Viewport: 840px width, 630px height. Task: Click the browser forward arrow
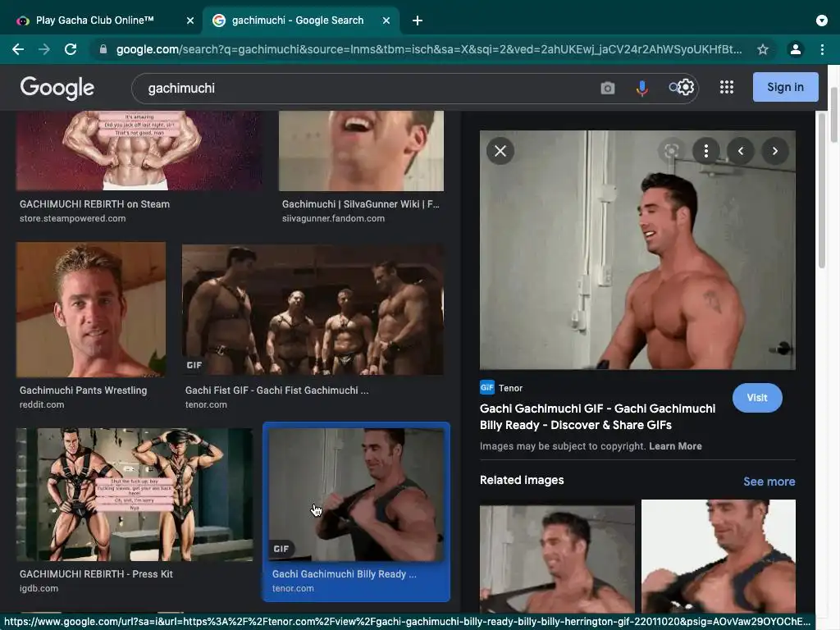coord(44,49)
